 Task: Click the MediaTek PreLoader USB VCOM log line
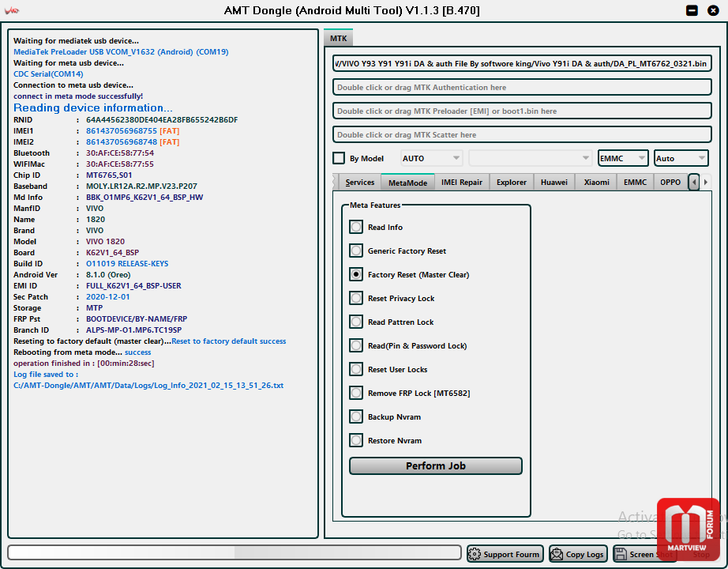point(121,51)
